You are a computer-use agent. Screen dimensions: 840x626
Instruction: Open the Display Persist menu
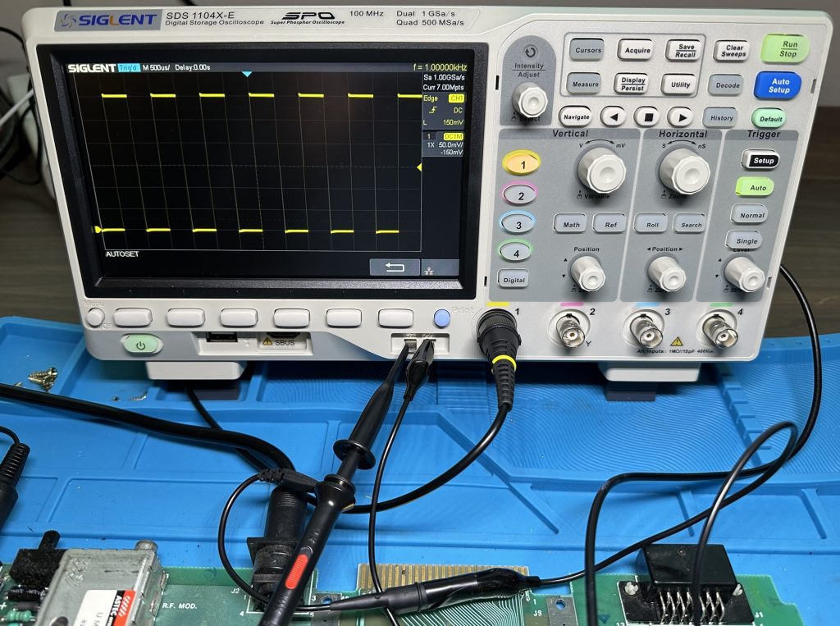pos(632,85)
